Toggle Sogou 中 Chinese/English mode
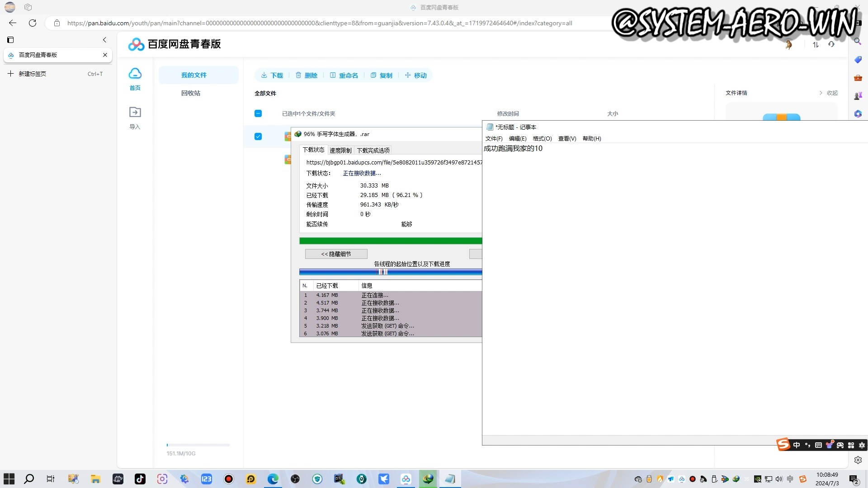Image resolution: width=868 pixels, height=488 pixels. click(x=797, y=445)
